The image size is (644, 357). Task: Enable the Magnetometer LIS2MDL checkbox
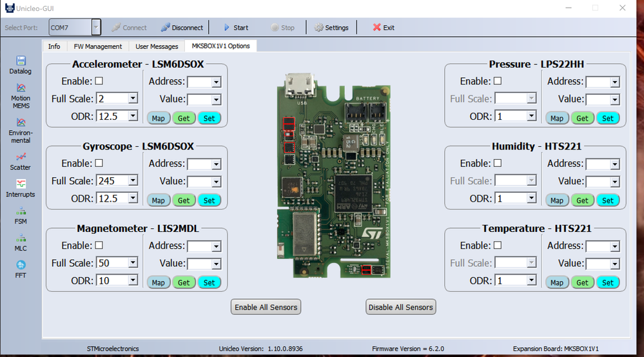[99, 245]
